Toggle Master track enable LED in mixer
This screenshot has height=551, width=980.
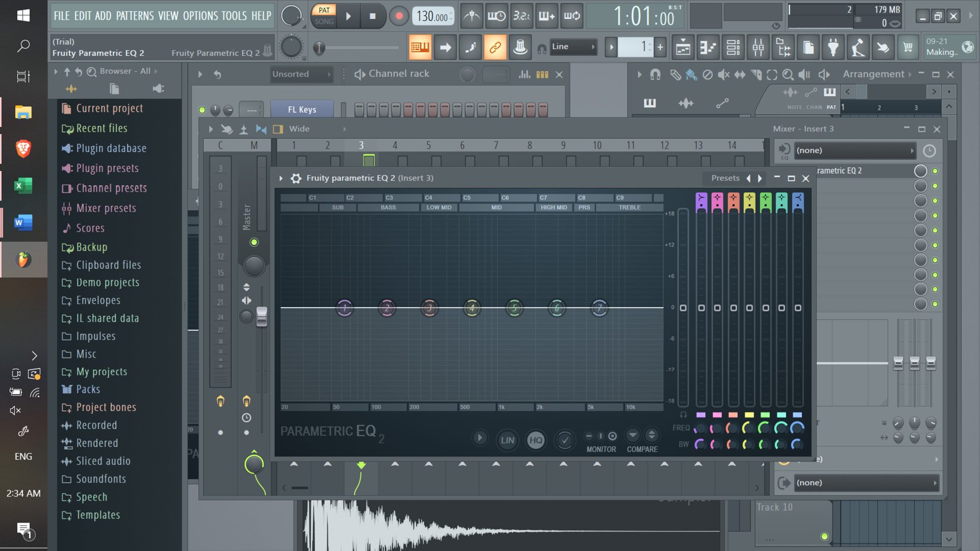[x=254, y=242]
